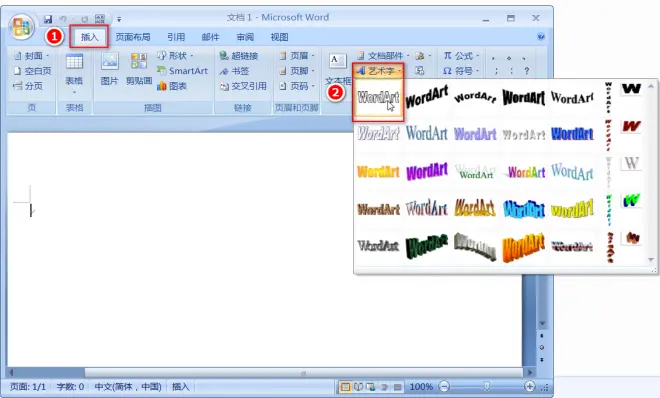
Task: Open the 审阅 review tab
Action: pyautogui.click(x=245, y=37)
